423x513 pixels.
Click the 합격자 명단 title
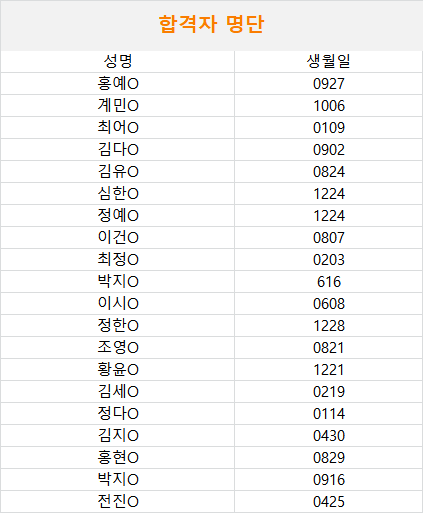click(x=211, y=24)
